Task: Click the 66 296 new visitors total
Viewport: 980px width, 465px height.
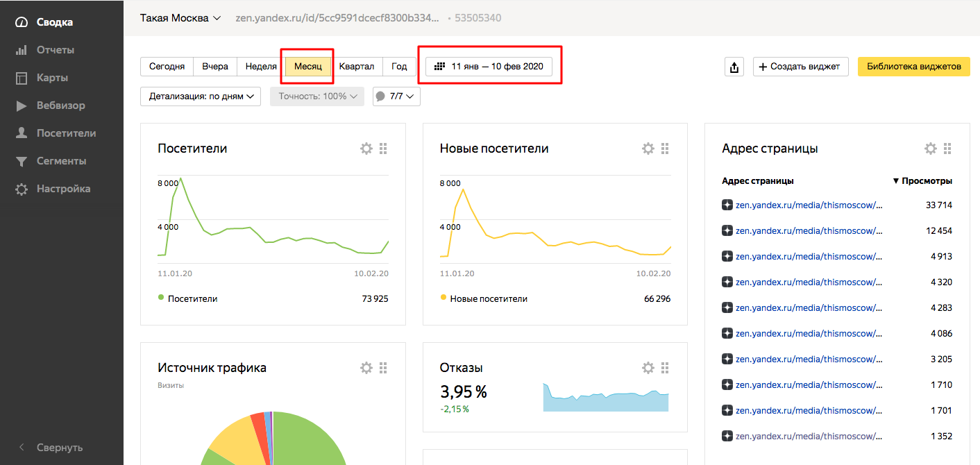Action: pos(657,299)
